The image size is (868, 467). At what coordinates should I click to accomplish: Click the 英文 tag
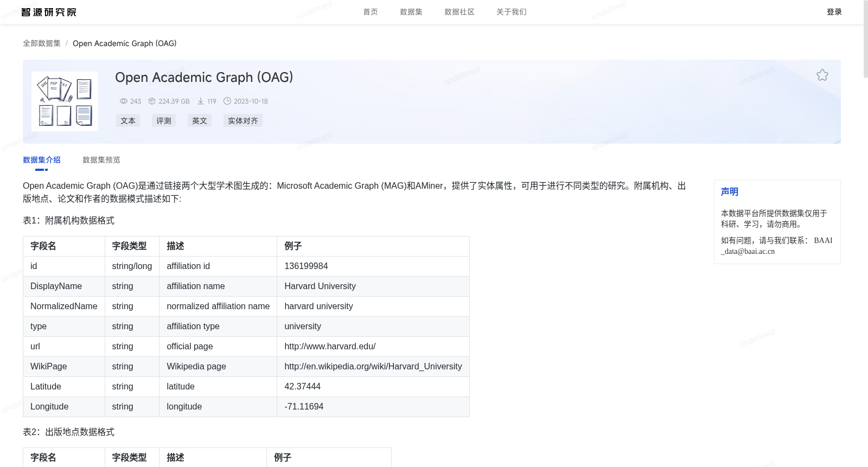pyautogui.click(x=200, y=120)
